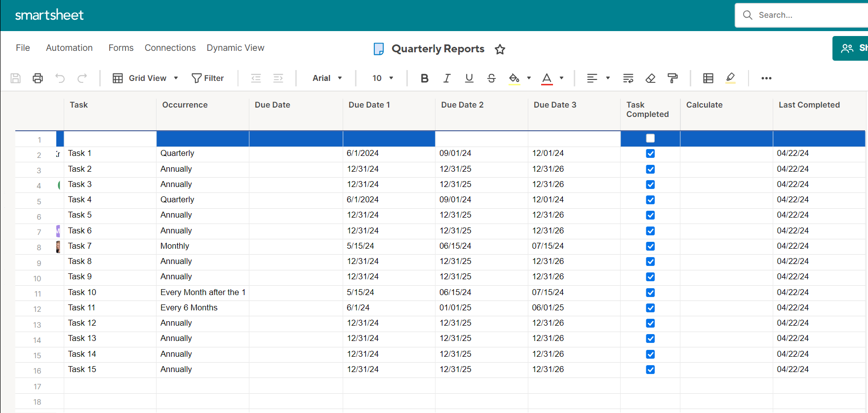The height and width of the screenshot is (413, 868).
Task: Click the Task 13 cell
Action: pos(110,338)
